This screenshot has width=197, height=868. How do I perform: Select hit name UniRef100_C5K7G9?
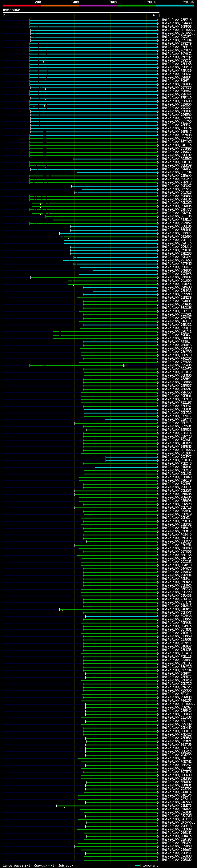(177, 413)
